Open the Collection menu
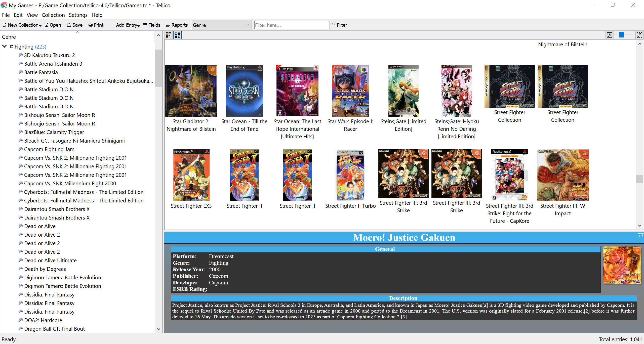This screenshot has width=644, height=344. pos(53,15)
